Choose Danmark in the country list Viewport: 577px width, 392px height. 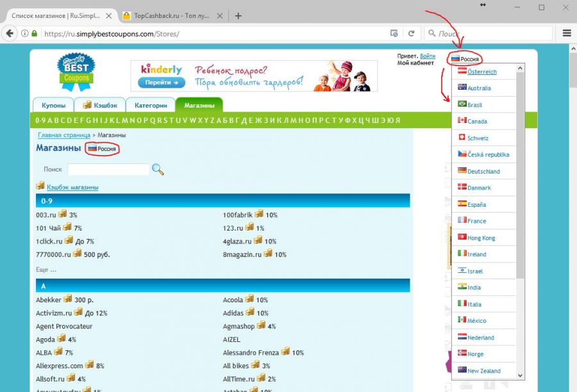pos(479,188)
